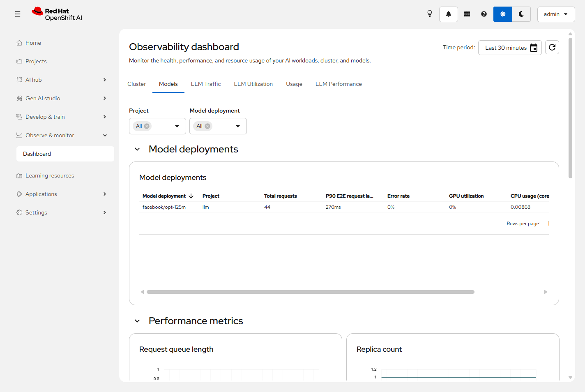Sort by Model deployment column arrow

coord(191,196)
